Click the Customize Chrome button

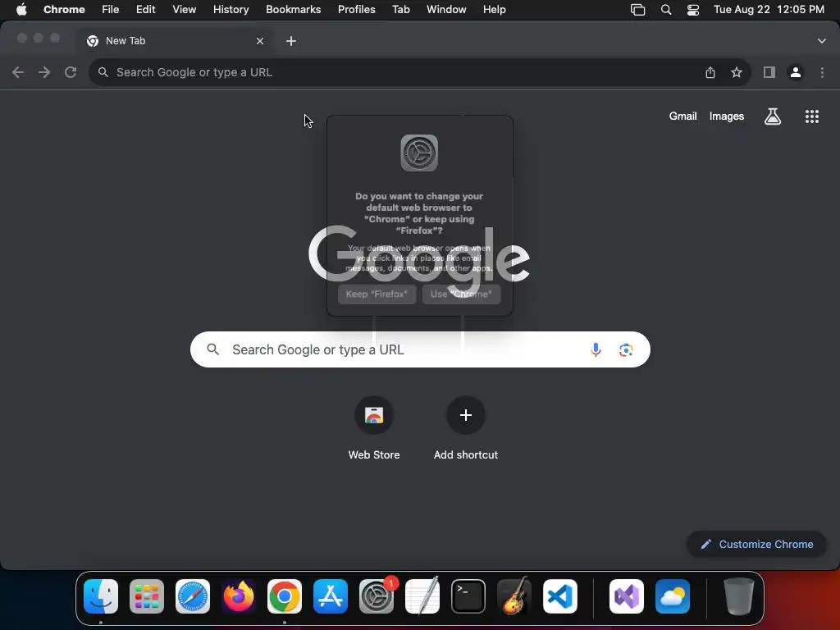[x=756, y=545]
